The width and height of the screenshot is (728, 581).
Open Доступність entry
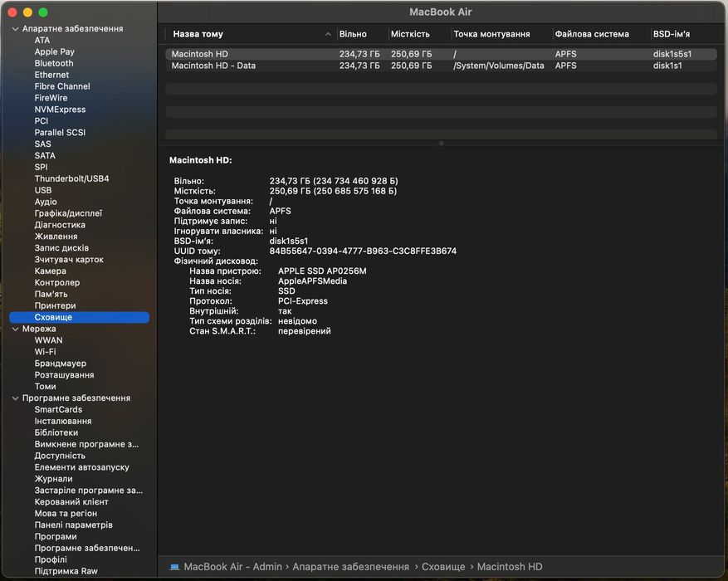click(60, 456)
